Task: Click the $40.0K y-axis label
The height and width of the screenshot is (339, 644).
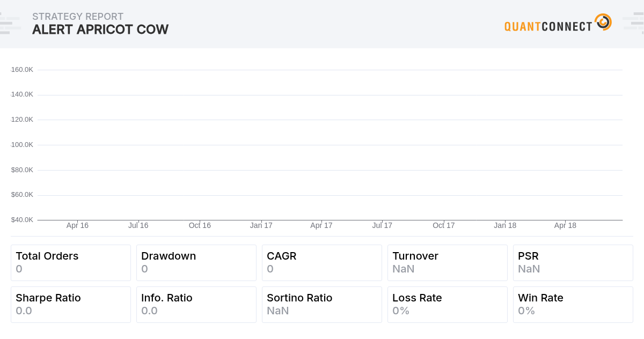Action: [22, 220]
